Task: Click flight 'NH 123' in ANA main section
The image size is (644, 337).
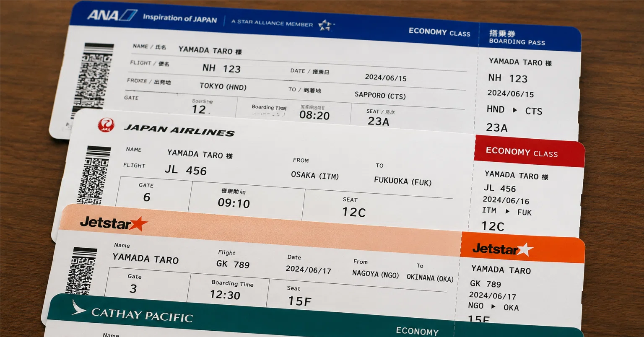Action: pyautogui.click(x=221, y=68)
